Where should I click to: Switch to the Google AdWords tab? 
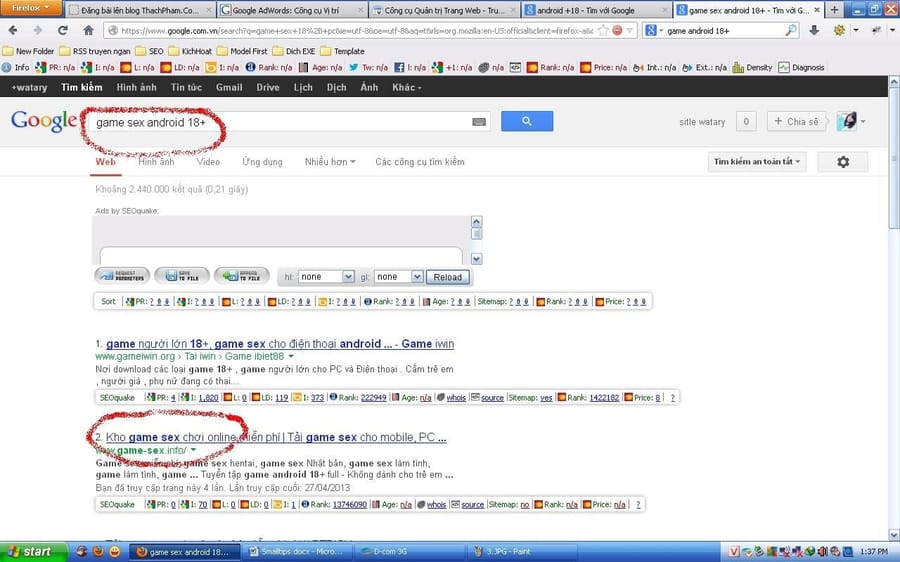click(x=293, y=10)
